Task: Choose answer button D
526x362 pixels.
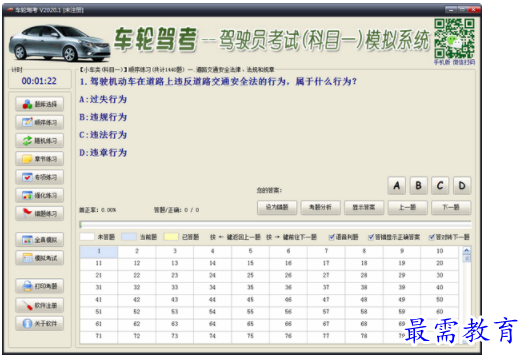Action: click(x=462, y=186)
